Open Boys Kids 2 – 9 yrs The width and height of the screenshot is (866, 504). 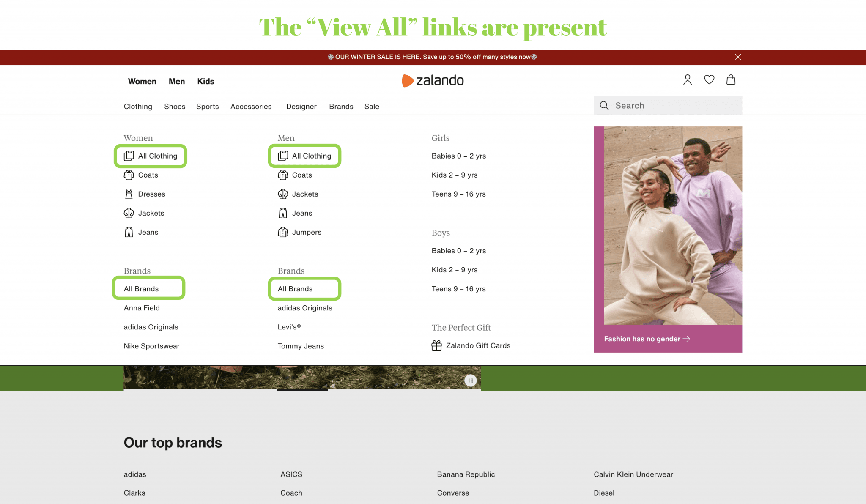click(455, 270)
